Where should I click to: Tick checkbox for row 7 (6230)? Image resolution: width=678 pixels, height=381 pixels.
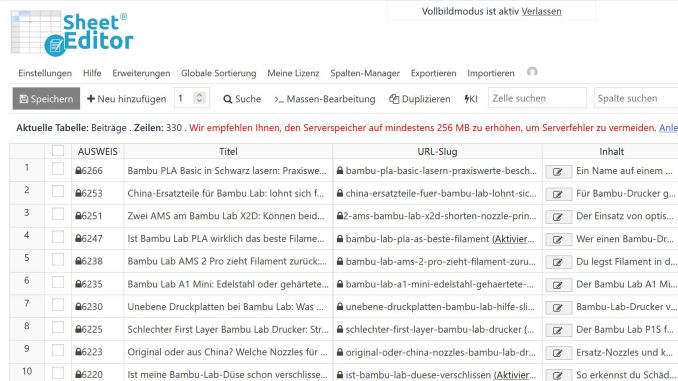pos(58,305)
